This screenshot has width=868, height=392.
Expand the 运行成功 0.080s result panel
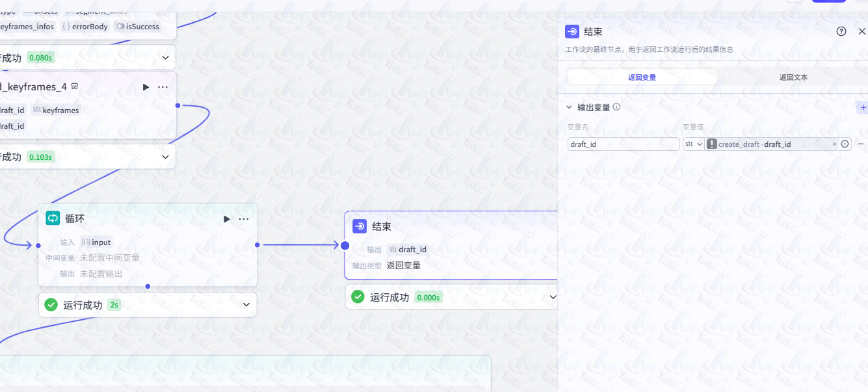tap(165, 57)
